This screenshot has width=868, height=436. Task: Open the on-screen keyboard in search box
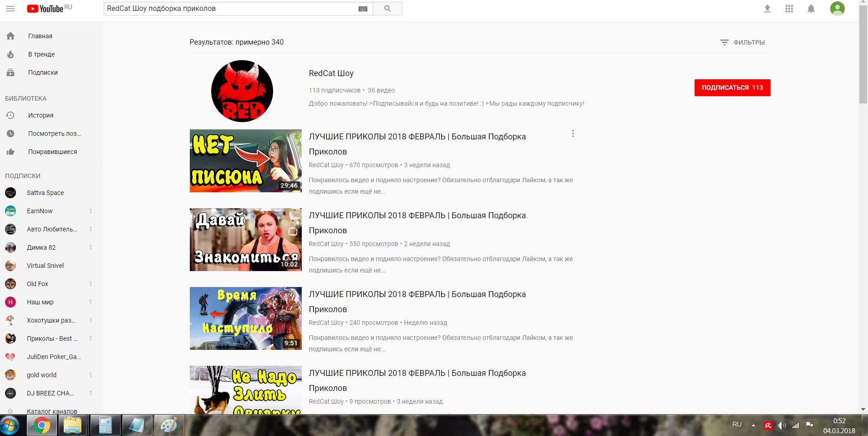coord(363,9)
